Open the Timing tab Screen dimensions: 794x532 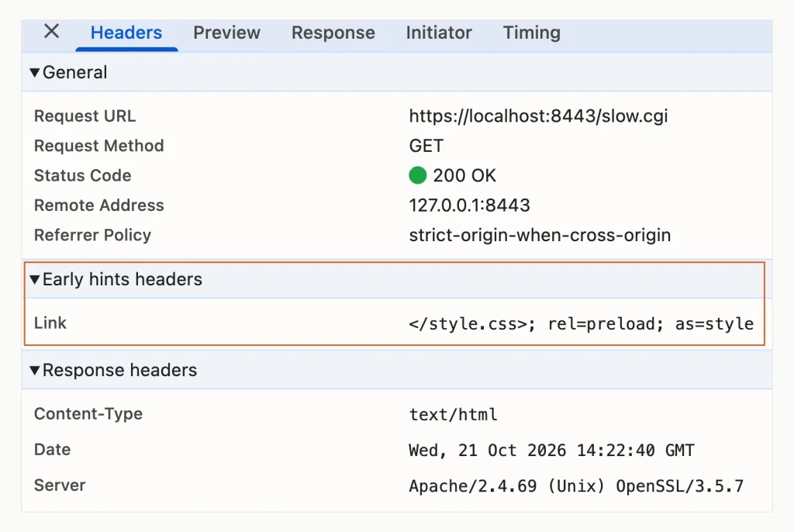532,33
